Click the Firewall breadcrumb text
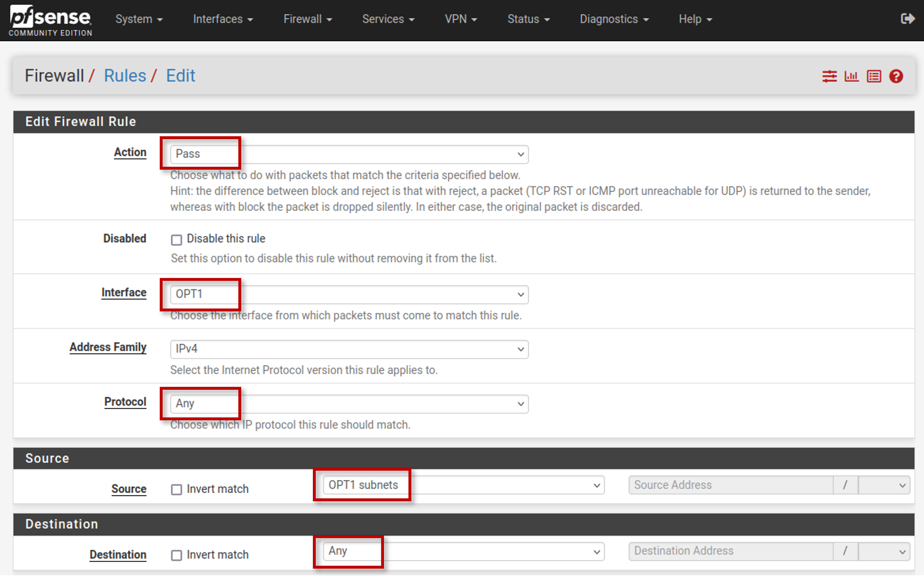924x577 pixels. (54, 75)
